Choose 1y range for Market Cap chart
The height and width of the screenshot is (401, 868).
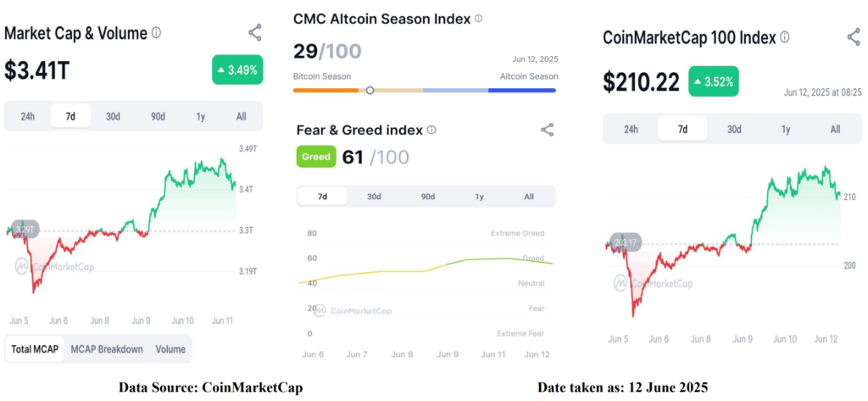point(200,116)
